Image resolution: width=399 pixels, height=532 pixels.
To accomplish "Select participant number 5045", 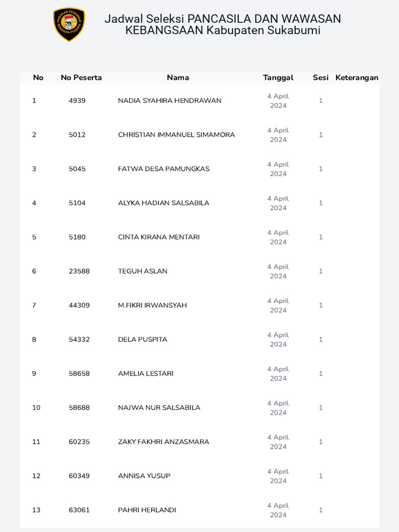I will pos(77,169).
